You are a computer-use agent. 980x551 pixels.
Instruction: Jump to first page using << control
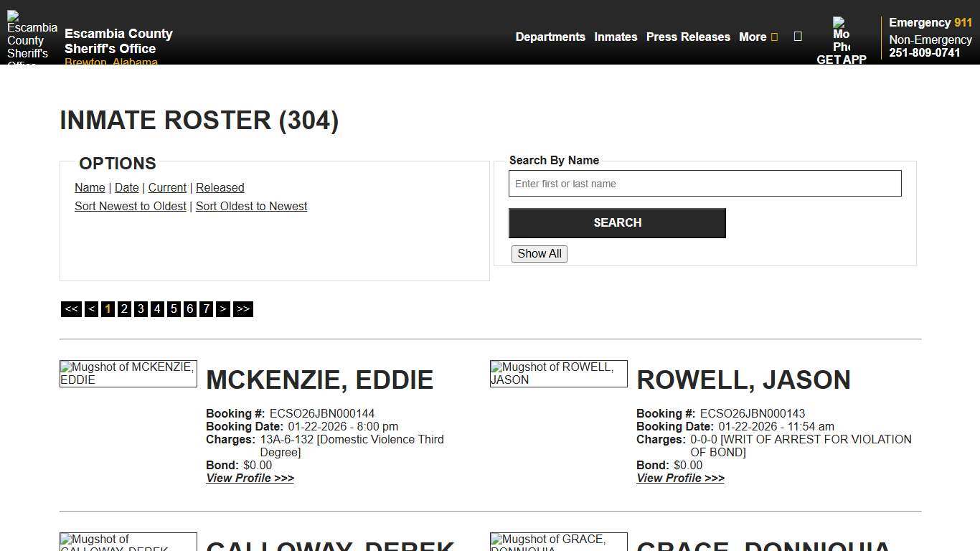pos(71,309)
